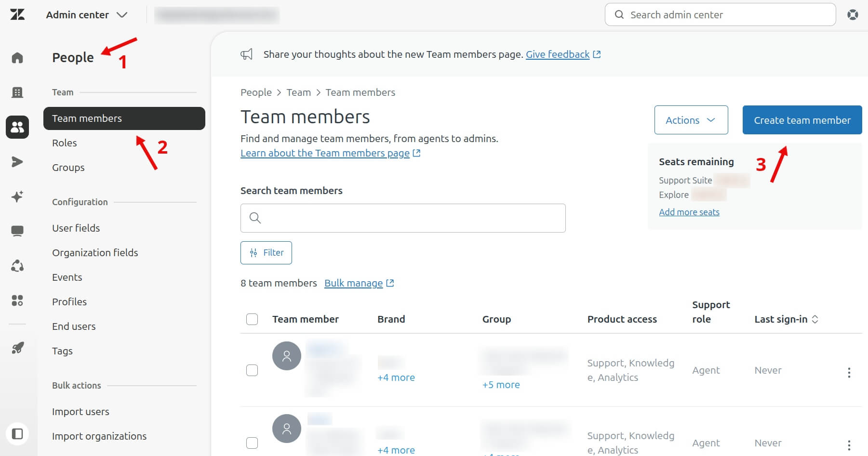Open Team members in the sidebar

pos(124,118)
